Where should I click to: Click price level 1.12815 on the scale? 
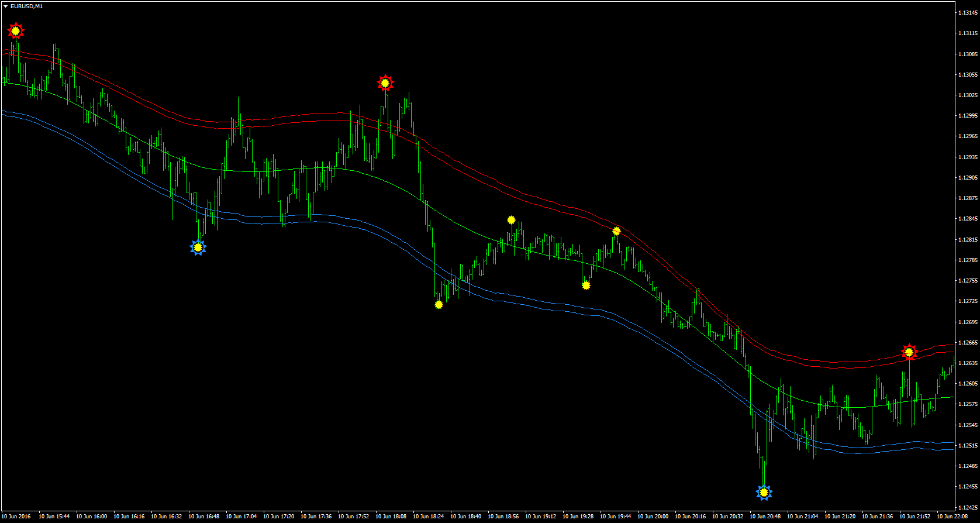point(968,239)
